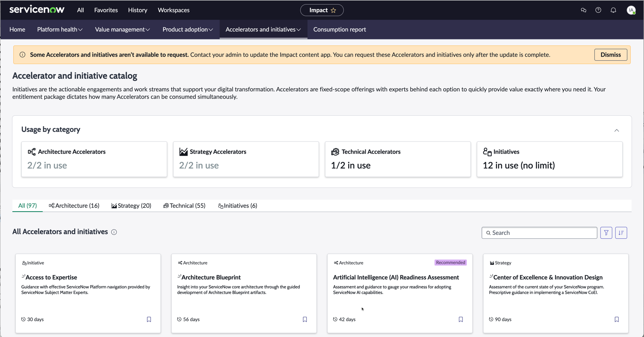This screenshot has height=337, width=644.
Task: Expand the Value management menu
Action: pyautogui.click(x=122, y=29)
